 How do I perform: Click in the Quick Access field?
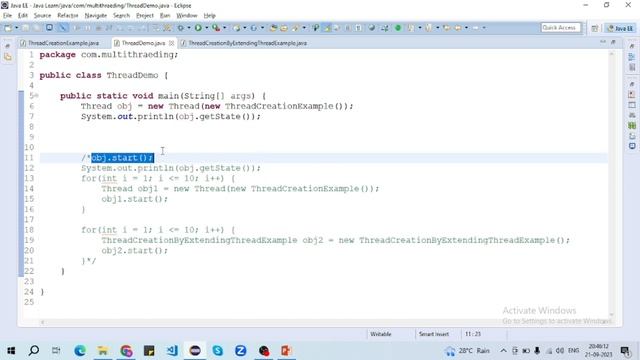coord(561,28)
